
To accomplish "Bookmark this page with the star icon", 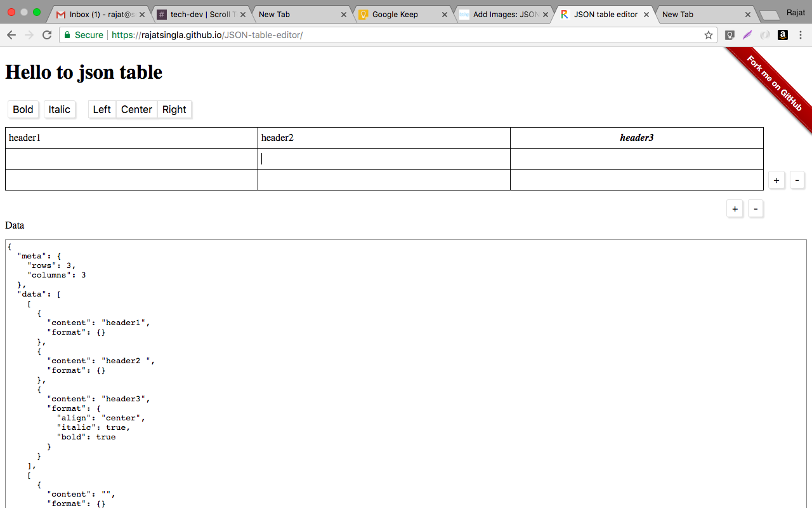I will pyautogui.click(x=709, y=35).
